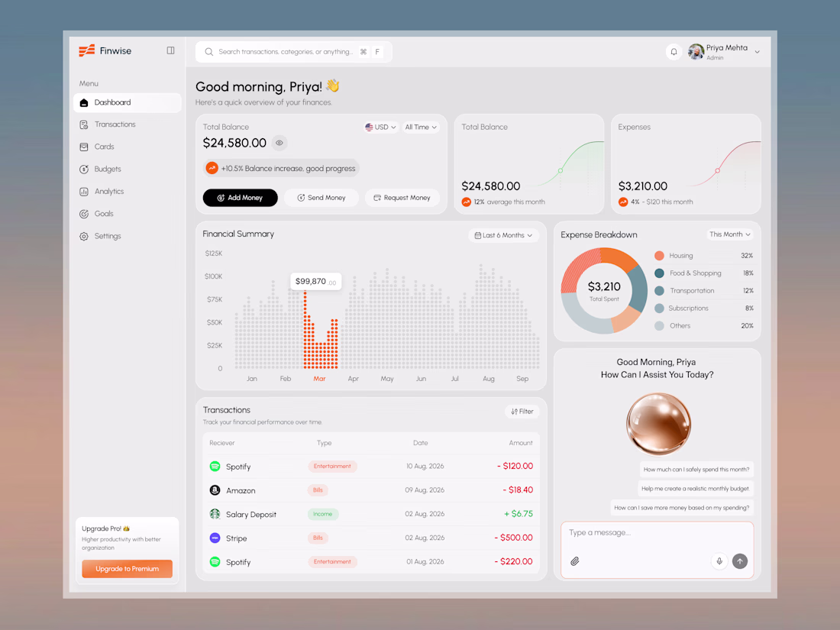
Task: Click trend icon next to 4% expenses
Action: click(x=623, y=202)
